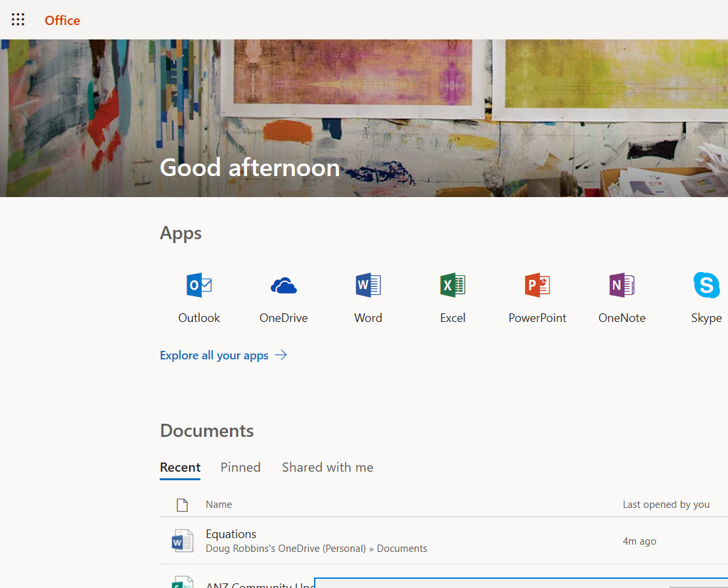Click the Word file icon for Equations
Viewport: 728px width, 588px height.
point(183,541)
